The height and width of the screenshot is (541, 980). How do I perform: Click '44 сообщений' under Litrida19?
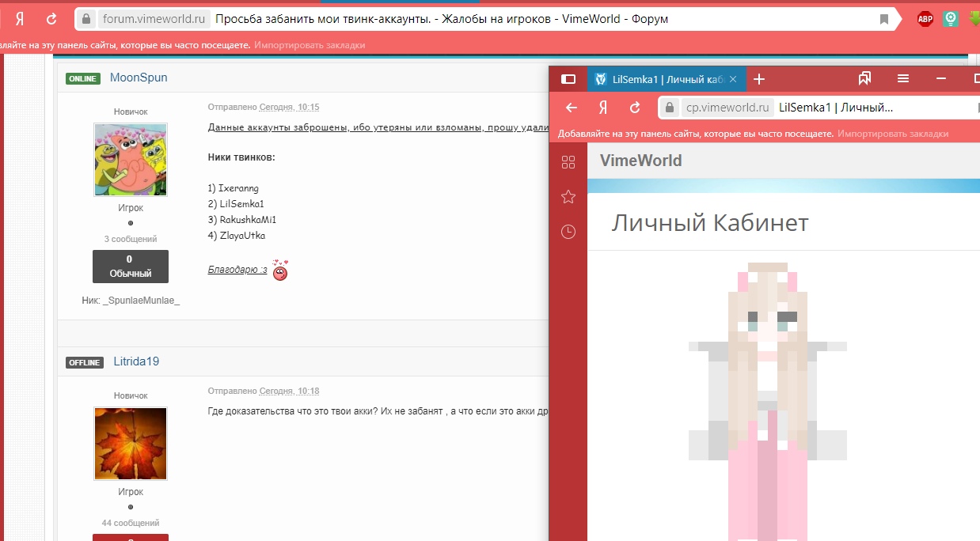click(x=131, y=523)
